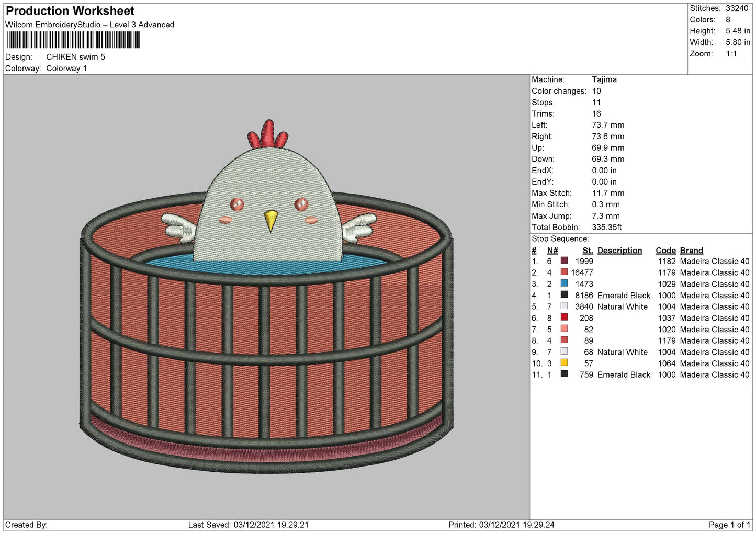The width and height of the screenshot is (756, 534).
Task: Click the EndX value '0.00 in'
Action: click(x=604, y=171)
